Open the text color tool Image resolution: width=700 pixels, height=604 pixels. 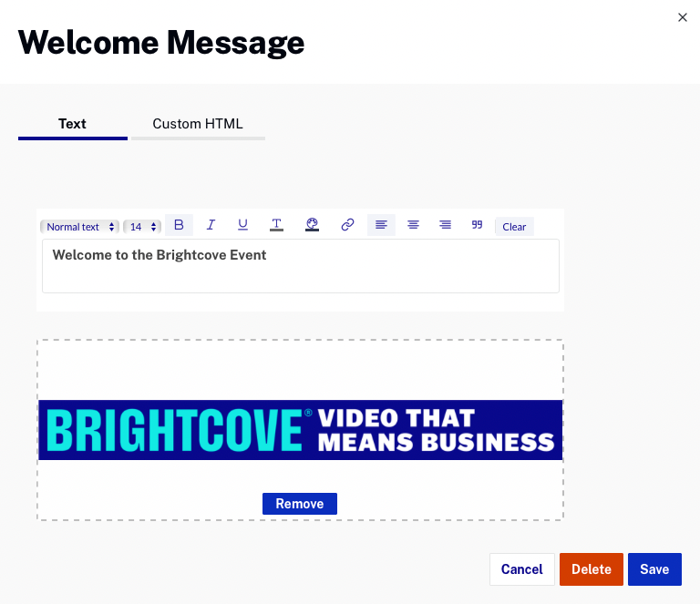click(276, 225)
